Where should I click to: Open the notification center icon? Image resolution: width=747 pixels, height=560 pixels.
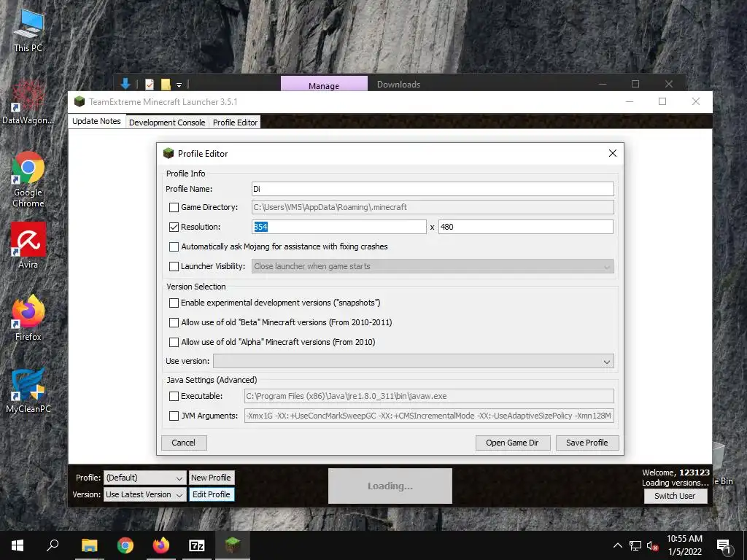(x=724, y=546)
